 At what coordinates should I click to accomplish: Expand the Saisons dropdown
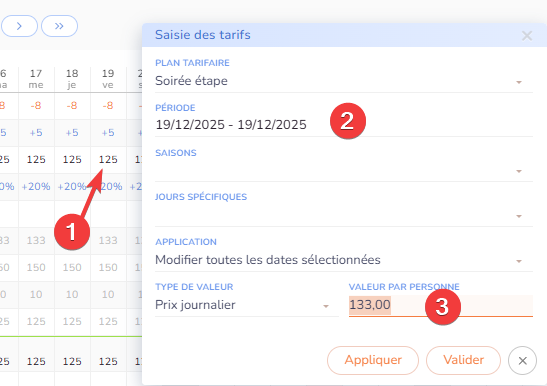point(344,170)
